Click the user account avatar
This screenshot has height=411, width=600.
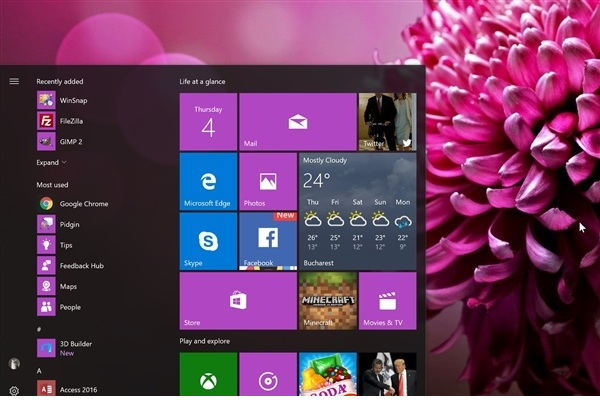pos(14,363)
